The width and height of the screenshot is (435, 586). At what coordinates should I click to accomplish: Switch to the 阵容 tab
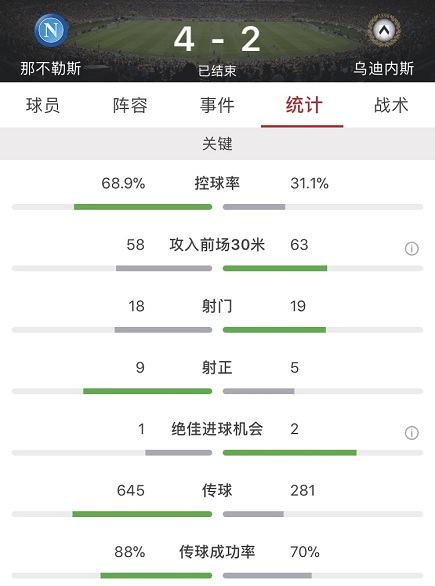click(130, 105)
